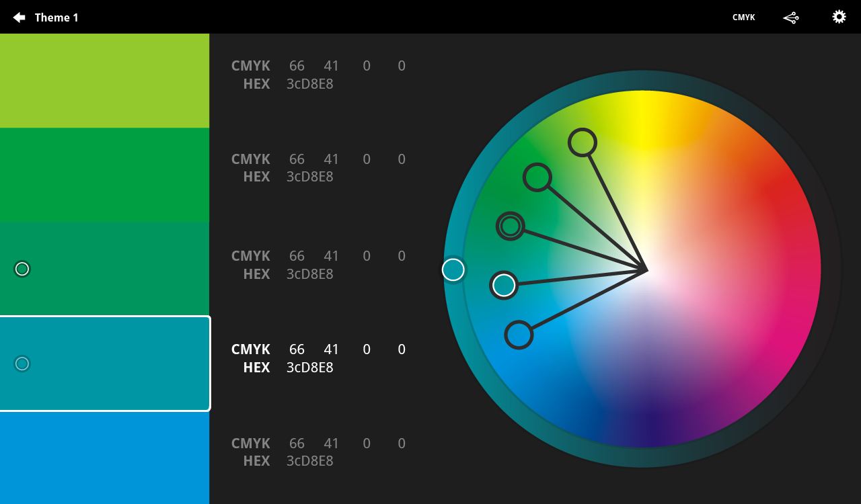Select the blue handle on color wheel
Image resolution: width=861 pixels, height=504 pixels.
click(519, 335)
